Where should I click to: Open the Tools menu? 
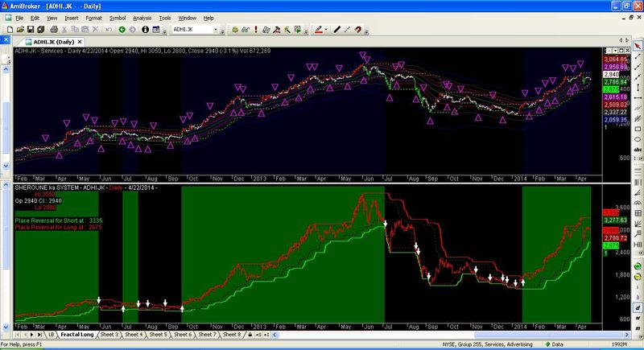coord(165,18)
